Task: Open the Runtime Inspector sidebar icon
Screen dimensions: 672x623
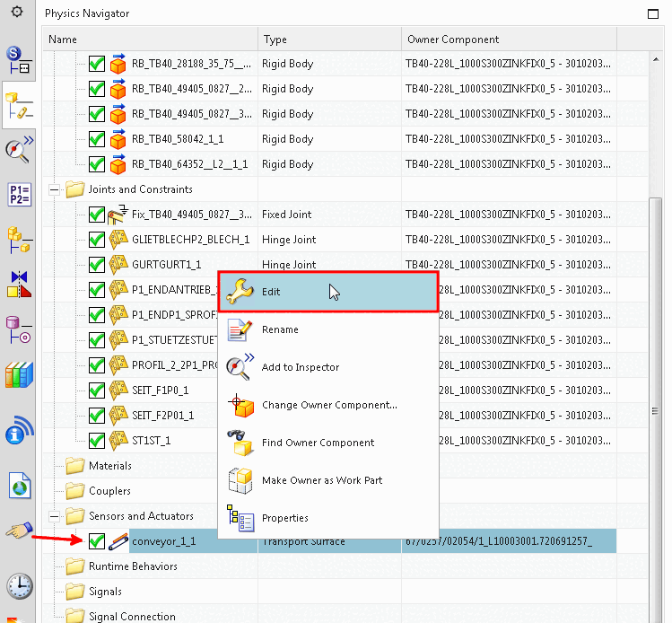Action: click(x=19, y=150)
